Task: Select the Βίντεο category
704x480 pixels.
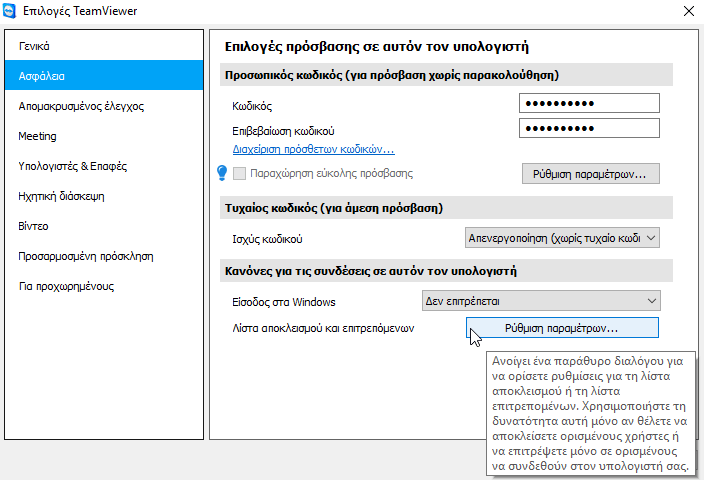Action: [x=104, y=226]
